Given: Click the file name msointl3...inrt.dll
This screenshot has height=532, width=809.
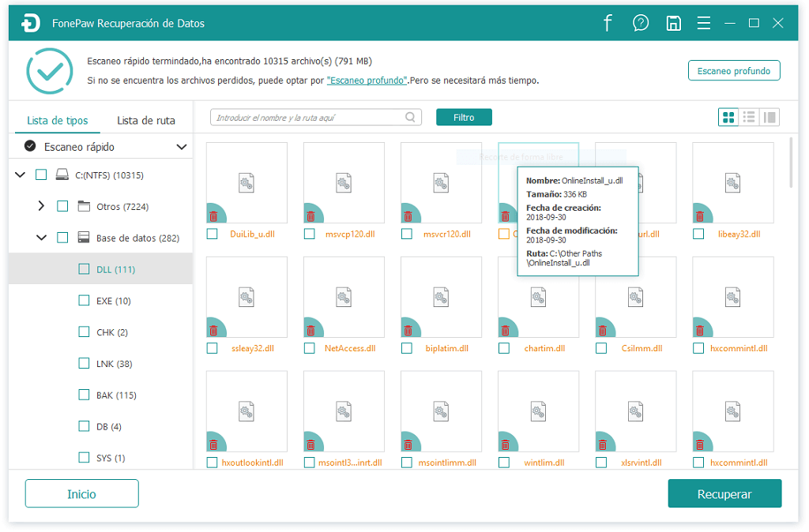Looking at the screenshot, I should pyautogui.click(x=350, y=463).
